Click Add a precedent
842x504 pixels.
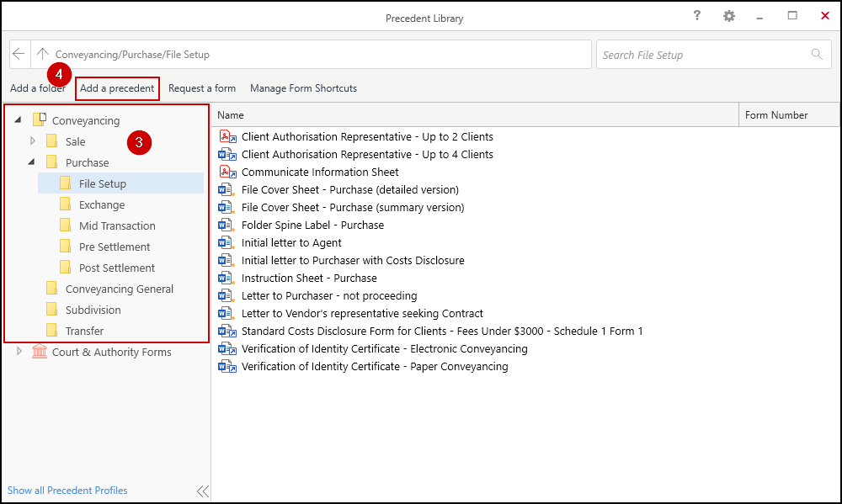117,88
